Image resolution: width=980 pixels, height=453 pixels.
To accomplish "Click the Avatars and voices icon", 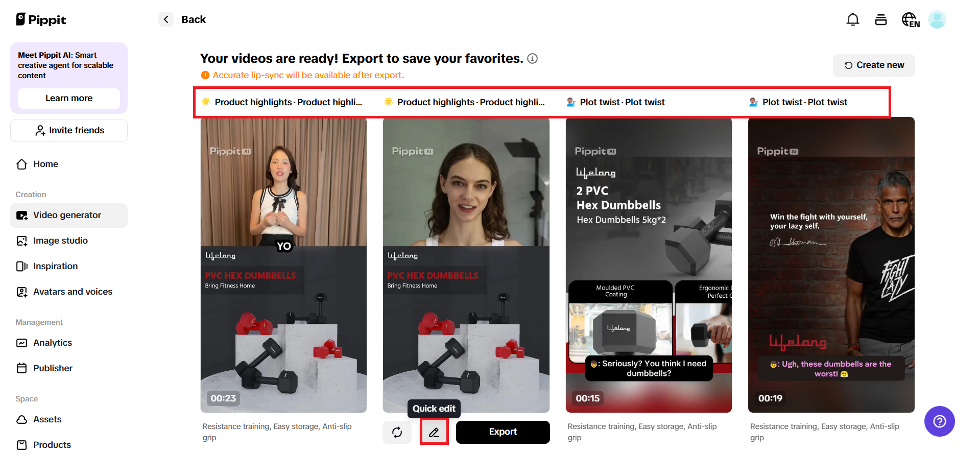I will 22,292.
